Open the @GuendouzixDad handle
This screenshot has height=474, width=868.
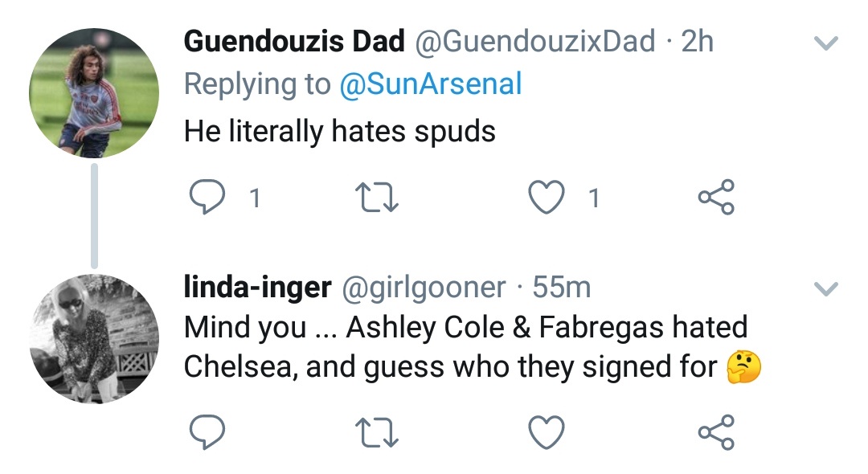click(x=534, y=42)
